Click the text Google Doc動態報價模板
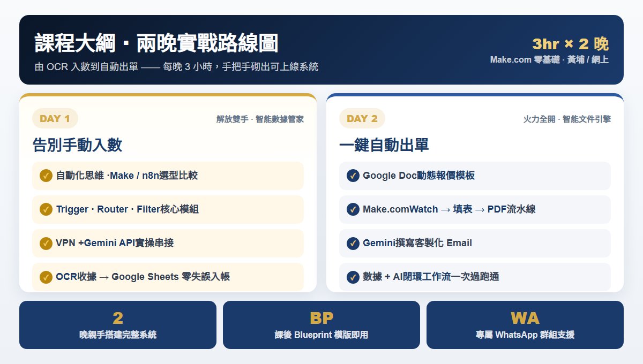The width and height of the screenshot is (643, 364). click(418, 176)
